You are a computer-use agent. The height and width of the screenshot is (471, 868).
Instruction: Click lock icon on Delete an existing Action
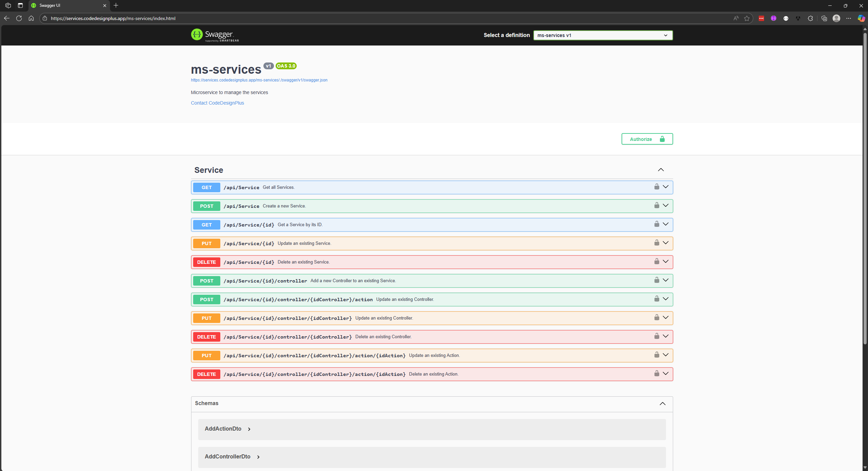tap(657, 374)
